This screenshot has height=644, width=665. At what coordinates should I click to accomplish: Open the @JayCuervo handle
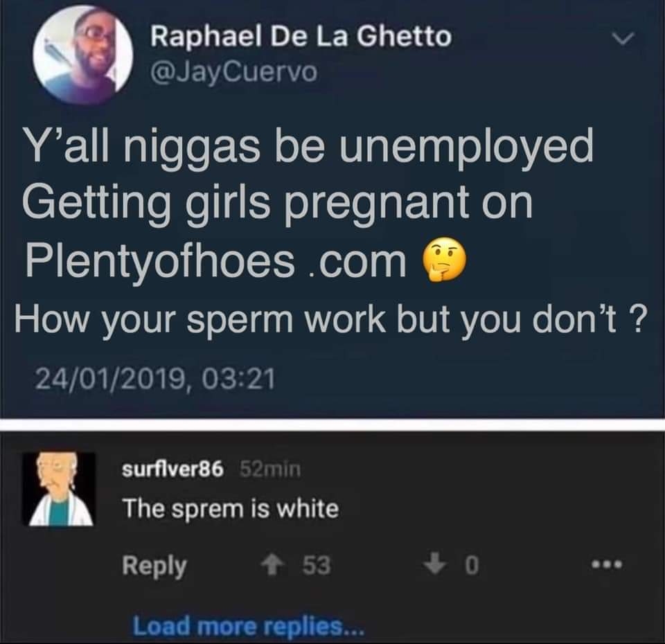[233, 72]
